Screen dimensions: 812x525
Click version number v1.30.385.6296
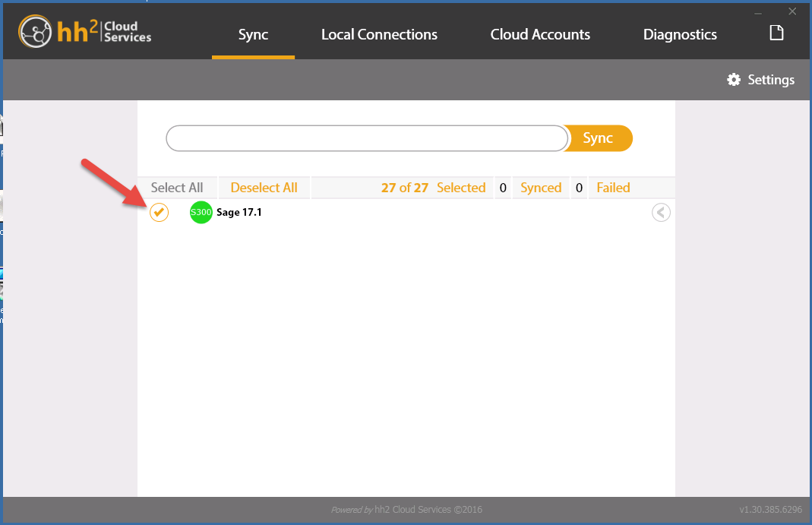770,510
